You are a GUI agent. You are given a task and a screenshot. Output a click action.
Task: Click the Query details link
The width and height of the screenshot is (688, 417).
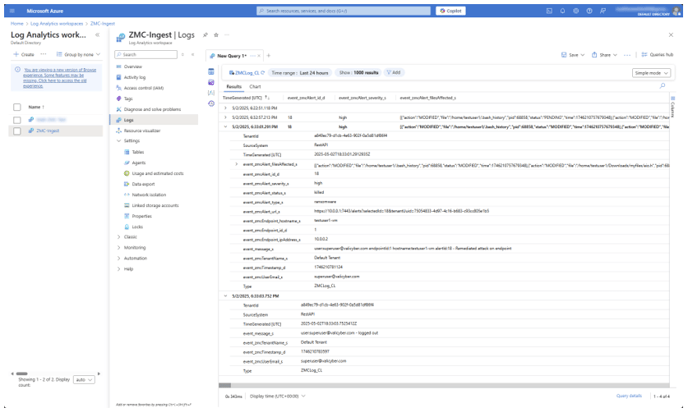(629, 396)
